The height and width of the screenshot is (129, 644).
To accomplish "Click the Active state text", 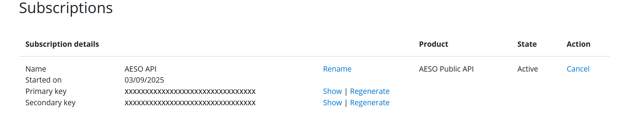I will pyautogui.click(x=527, y=69).
